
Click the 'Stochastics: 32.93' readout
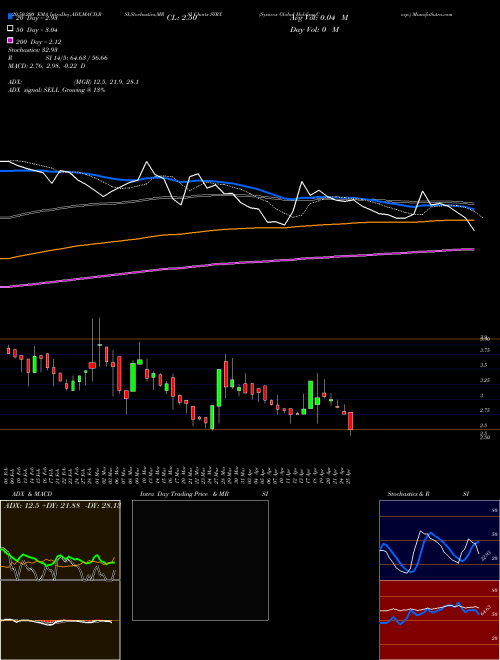(32, 50)
